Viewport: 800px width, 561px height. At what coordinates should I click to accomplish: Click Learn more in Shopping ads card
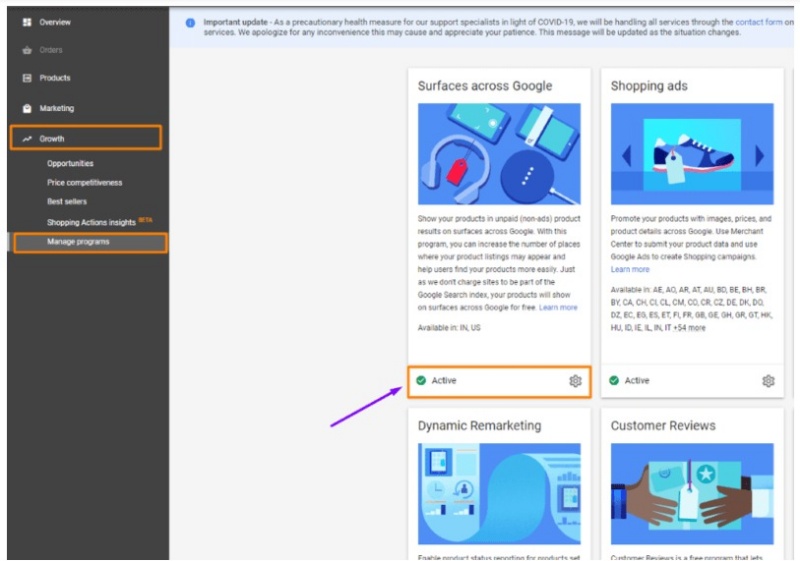point(630,269)
